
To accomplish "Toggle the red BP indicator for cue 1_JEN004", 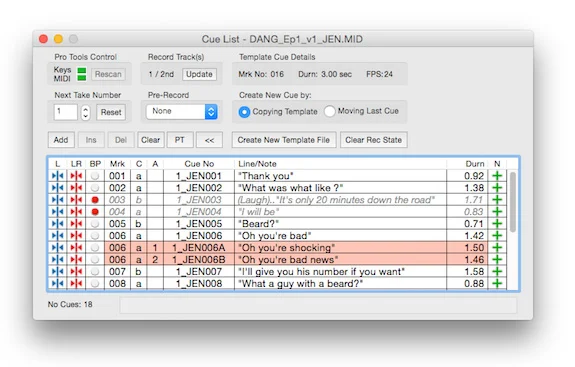I will [95, 212].
